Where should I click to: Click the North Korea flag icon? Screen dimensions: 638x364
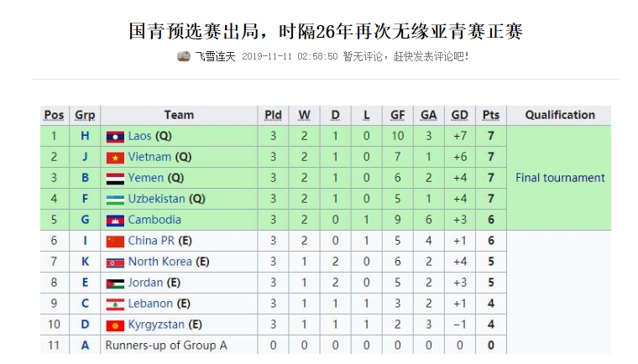click(x=115, y=263)
